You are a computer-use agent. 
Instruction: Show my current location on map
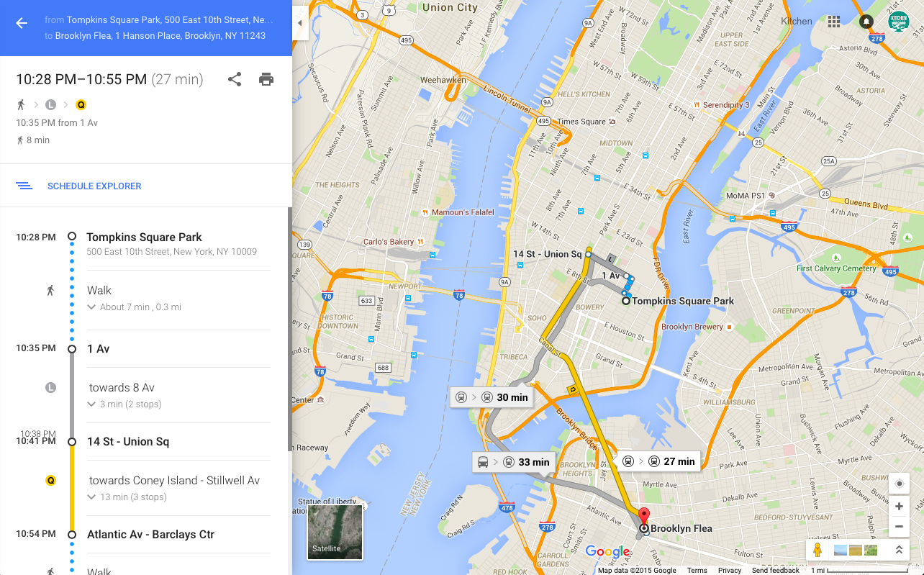[x=899, y=484]
